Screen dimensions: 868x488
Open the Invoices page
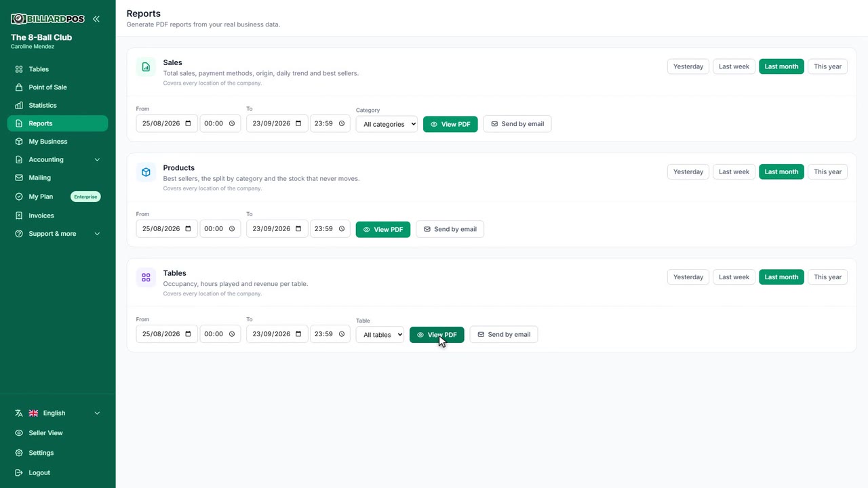point(58,216)
